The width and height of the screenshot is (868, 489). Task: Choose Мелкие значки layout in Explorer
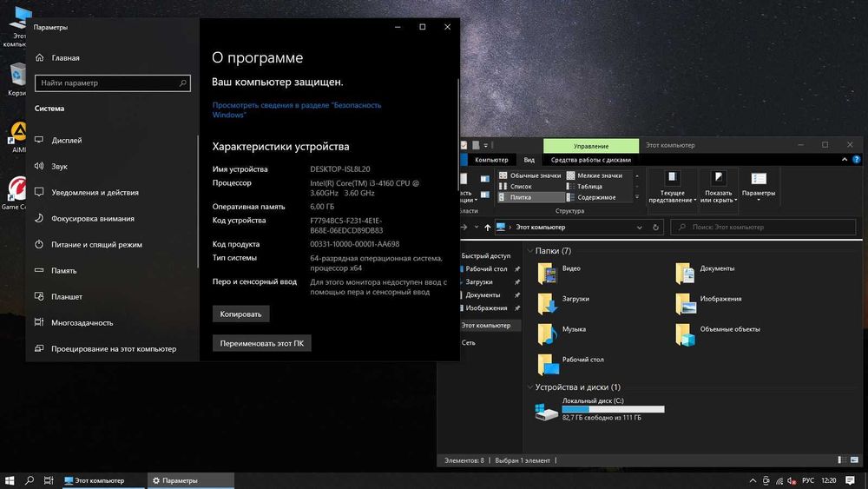tap(594, 175)
